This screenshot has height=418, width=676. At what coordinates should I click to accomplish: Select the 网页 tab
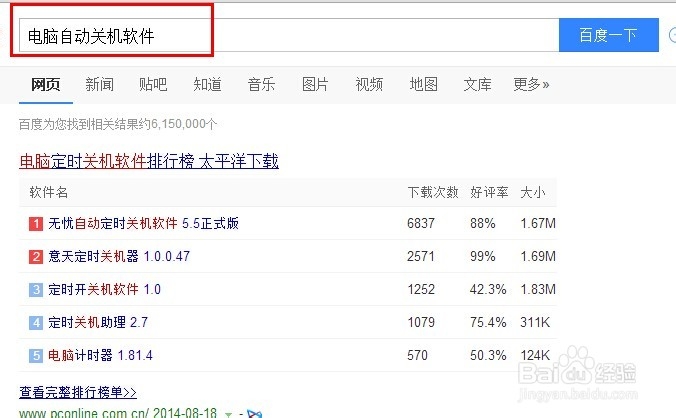[45, 84]
